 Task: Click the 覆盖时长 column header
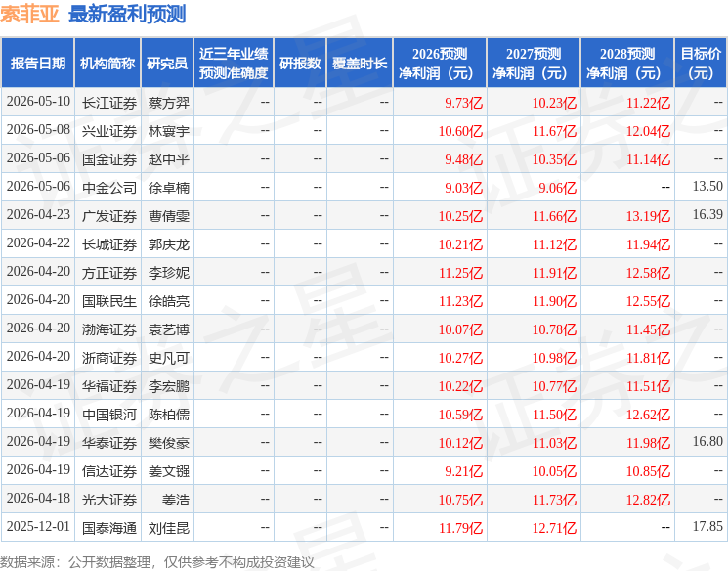click(360, 63)
